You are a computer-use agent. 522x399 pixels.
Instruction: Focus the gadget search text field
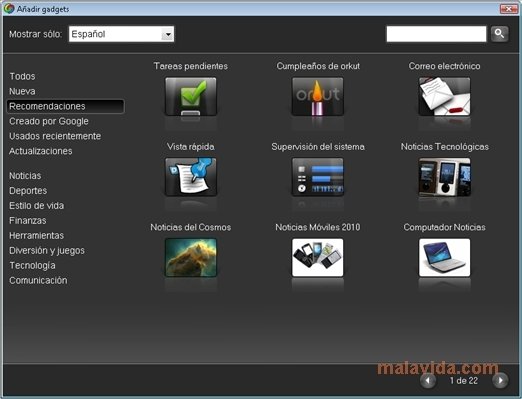[x=436, y=34]
